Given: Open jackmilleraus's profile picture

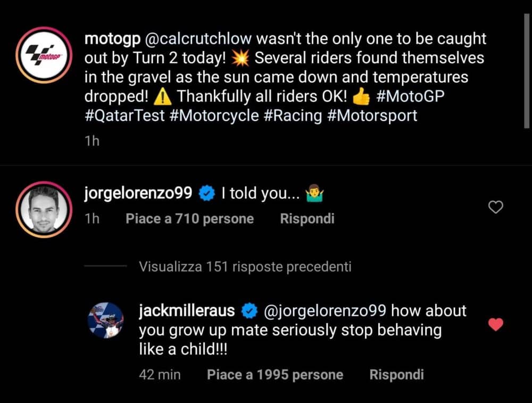Looking at the screenshot, I should (x=105, y=320).
